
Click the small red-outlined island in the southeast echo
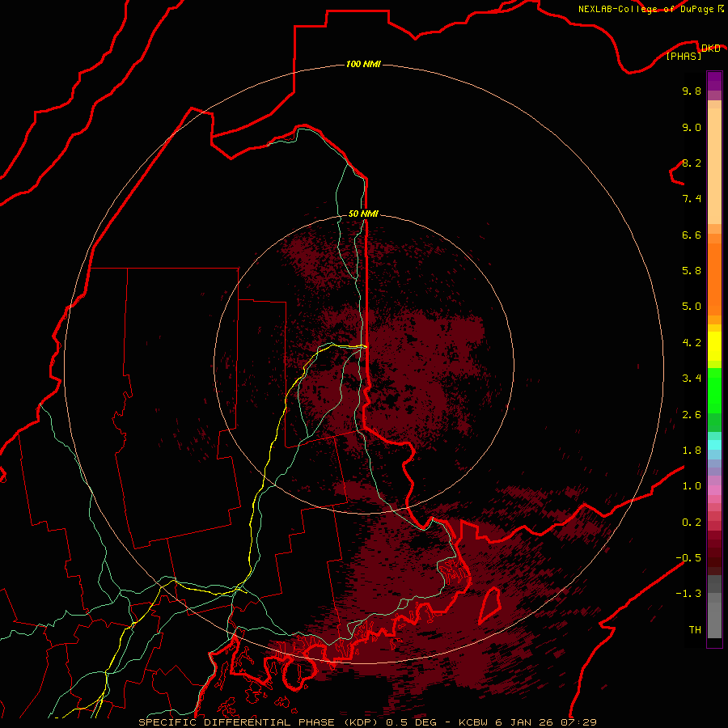tap(490, 605)
